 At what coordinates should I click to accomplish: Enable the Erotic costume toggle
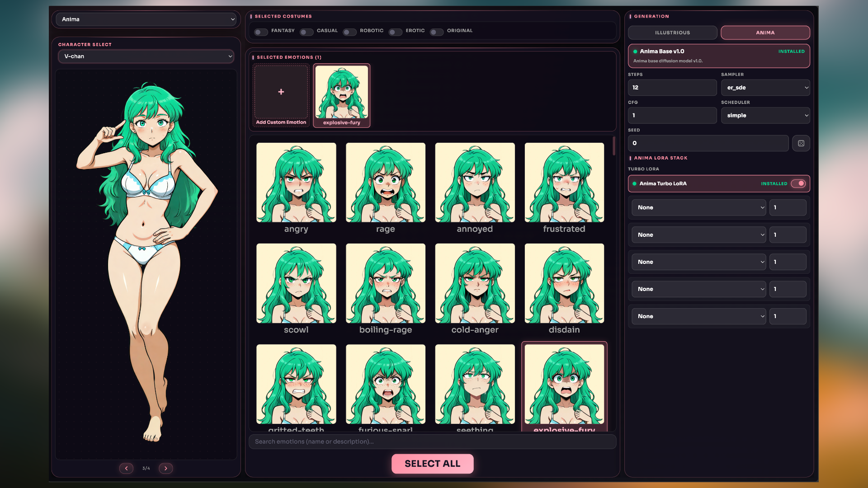pos(395,32)
